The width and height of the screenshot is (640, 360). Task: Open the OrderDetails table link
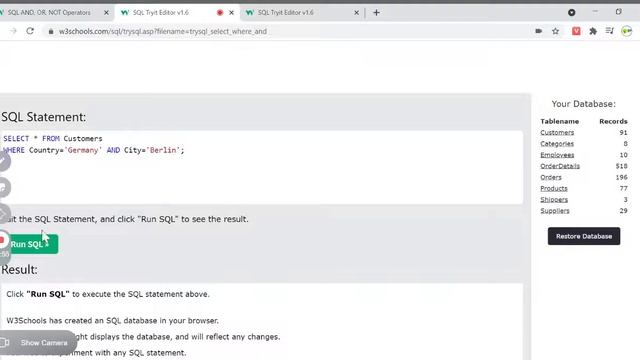tap(560, 166)
